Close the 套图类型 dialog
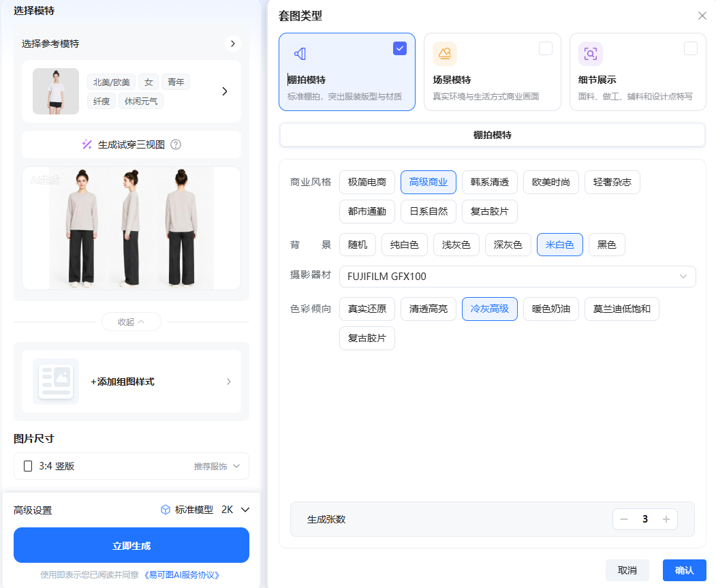716x588 pixels. point(702,16)
